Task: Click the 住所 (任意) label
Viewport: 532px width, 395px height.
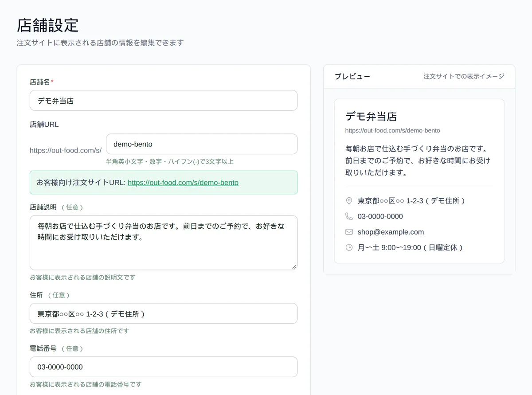Action: [50, 295]
